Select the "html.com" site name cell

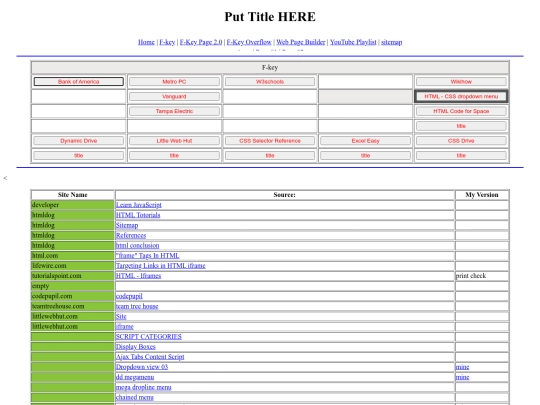(x=73, y=256)
